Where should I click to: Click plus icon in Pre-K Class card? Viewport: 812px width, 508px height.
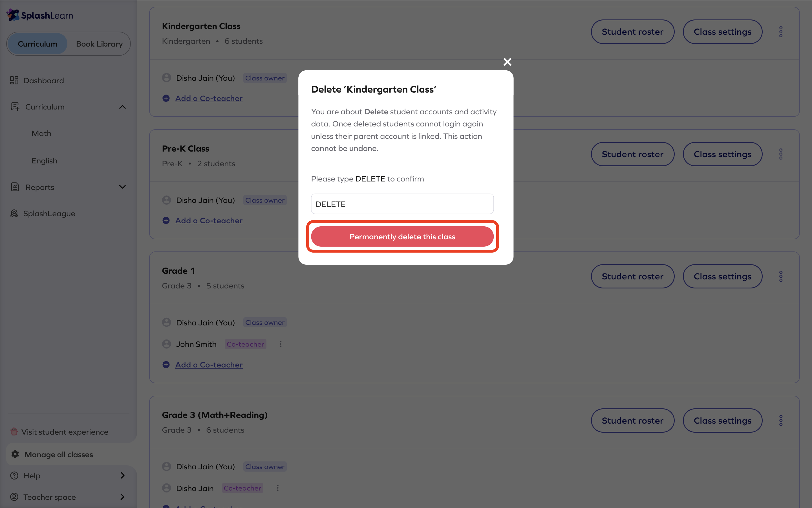[x=166, y=220]
